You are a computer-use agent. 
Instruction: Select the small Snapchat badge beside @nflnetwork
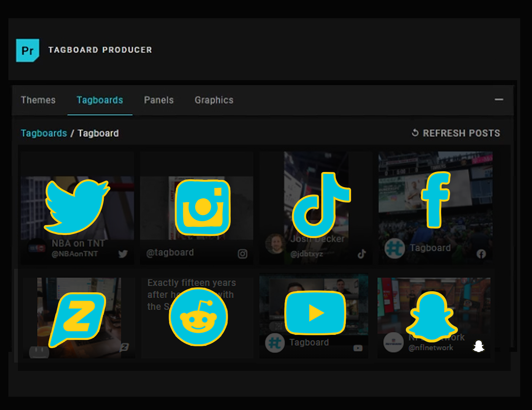point(478,347)
